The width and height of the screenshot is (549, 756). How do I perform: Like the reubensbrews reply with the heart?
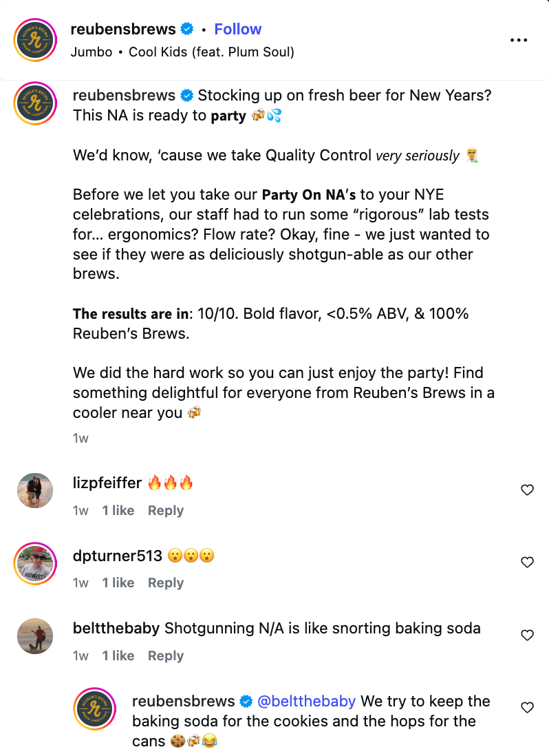(527, 708)
